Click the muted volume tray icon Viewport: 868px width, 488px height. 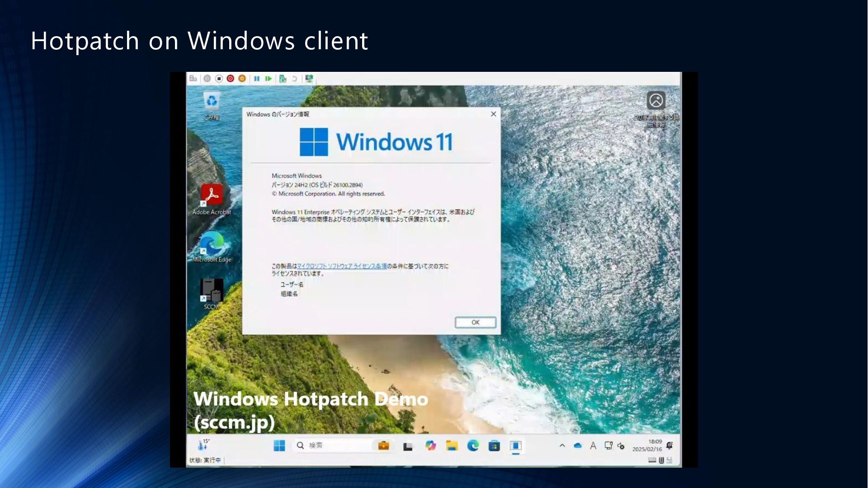click(621, 446)
